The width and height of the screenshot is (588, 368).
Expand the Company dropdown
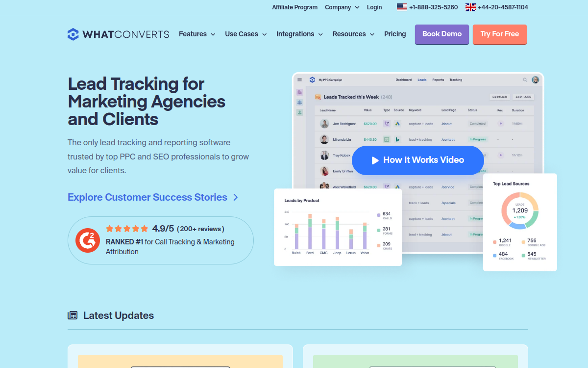[x=342, y=7]
